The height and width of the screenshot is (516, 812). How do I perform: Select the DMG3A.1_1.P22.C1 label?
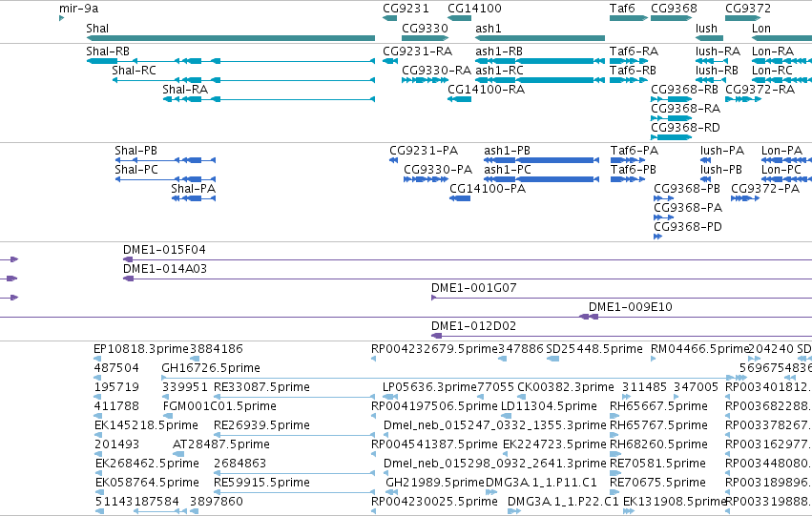pyautogui.click(x=563, y=502)
